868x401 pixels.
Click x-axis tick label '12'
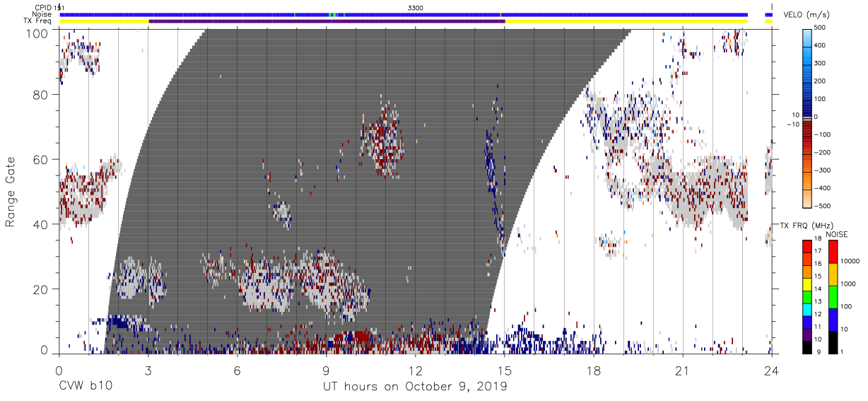click(415, 371)
